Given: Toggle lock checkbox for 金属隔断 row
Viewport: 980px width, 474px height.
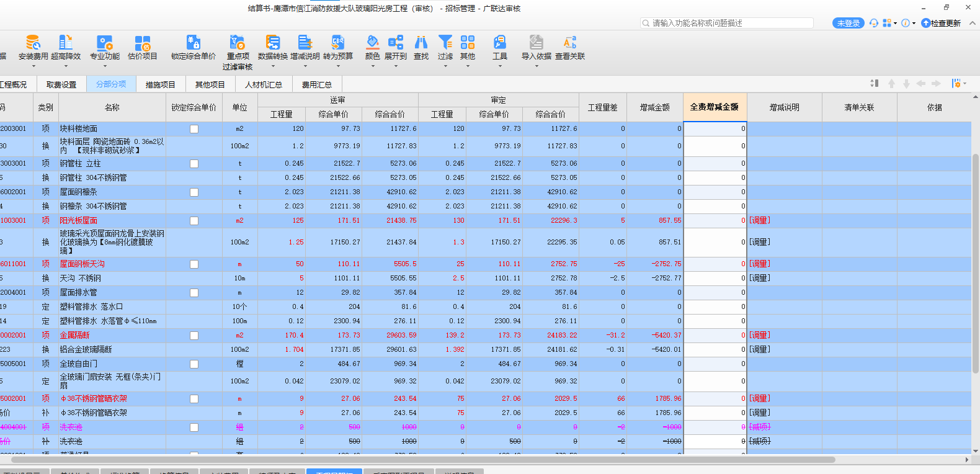Looking at the screenshot, I should click(x=194, y=336).
